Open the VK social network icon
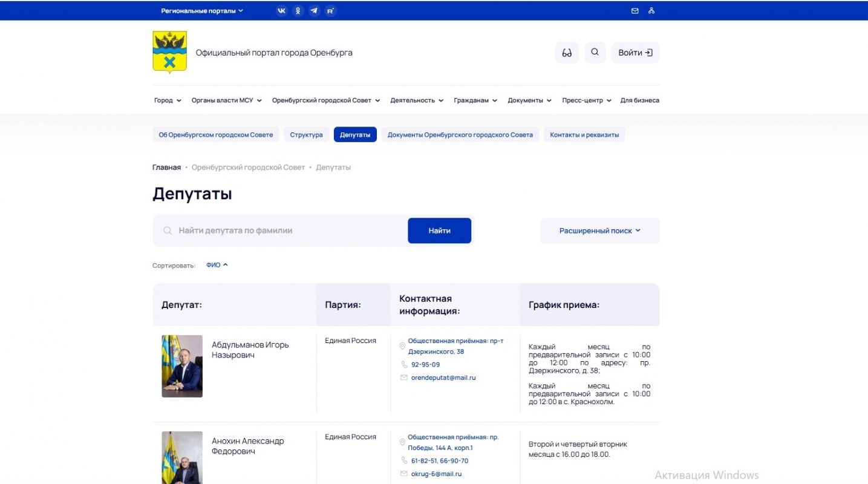 coord(281,11)
